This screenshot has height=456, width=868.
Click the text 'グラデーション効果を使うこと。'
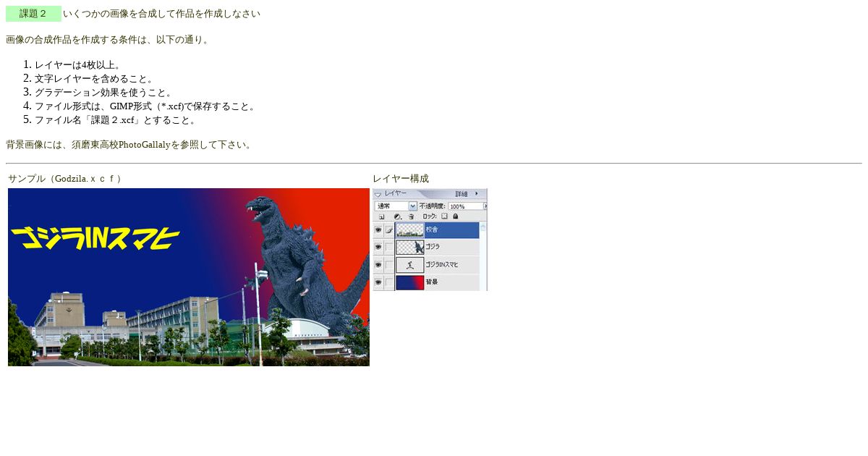pyautogui.click(x=103, y=92)
